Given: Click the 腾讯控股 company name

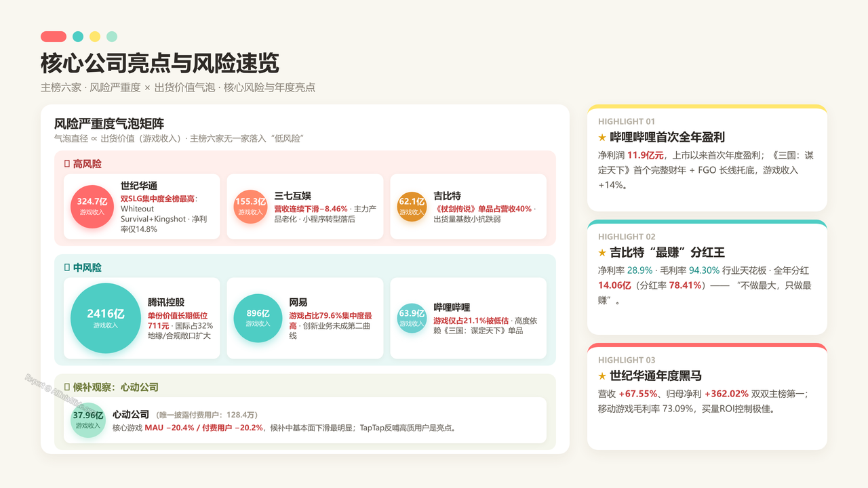Looking at the screenshot, I should tap(166, 302).
